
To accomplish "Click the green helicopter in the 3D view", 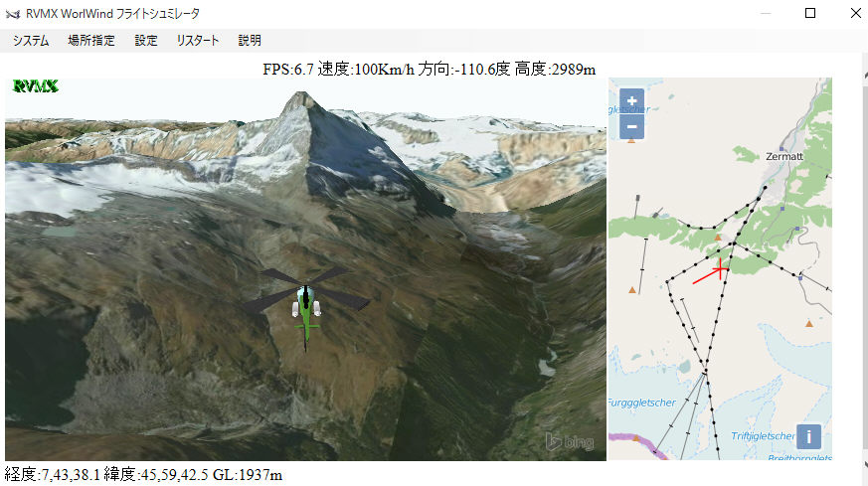I will pos(306,307).
